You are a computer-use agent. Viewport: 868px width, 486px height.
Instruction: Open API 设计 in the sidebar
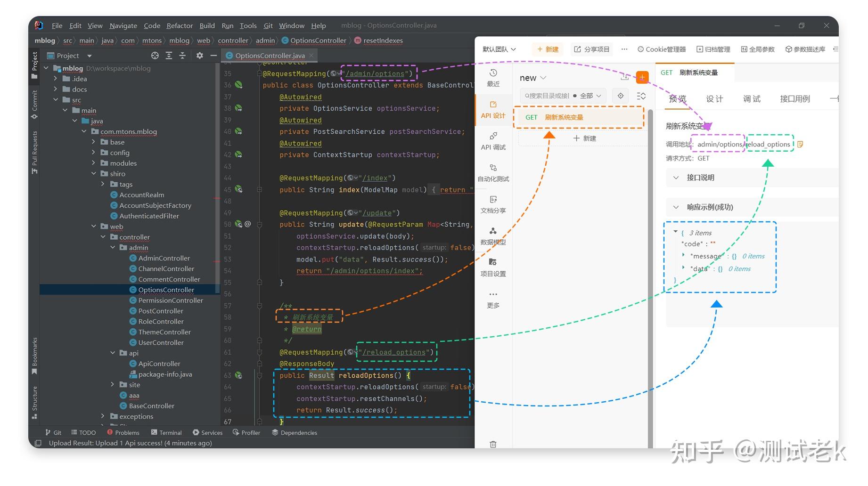point(493,110)
